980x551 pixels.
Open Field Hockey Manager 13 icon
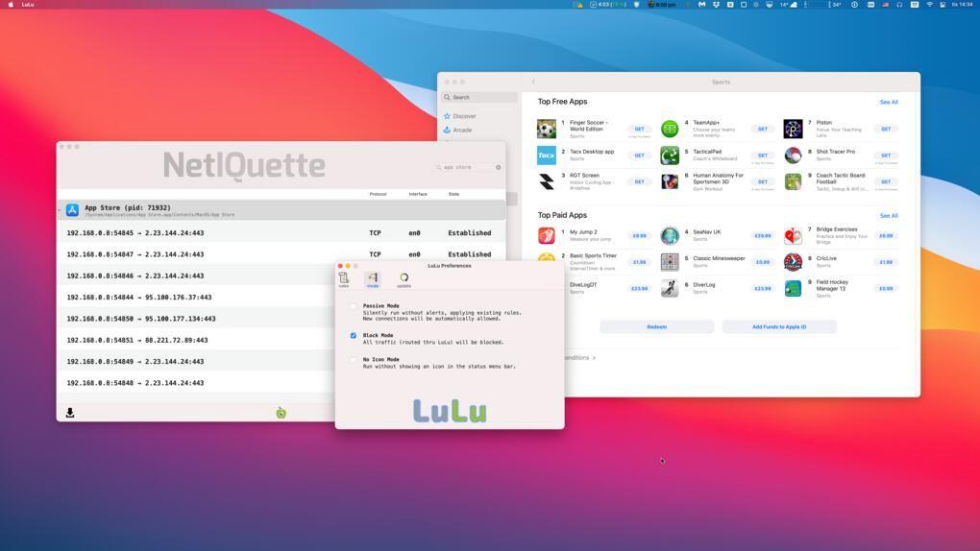pyautogui.click(x=793, y=288)
